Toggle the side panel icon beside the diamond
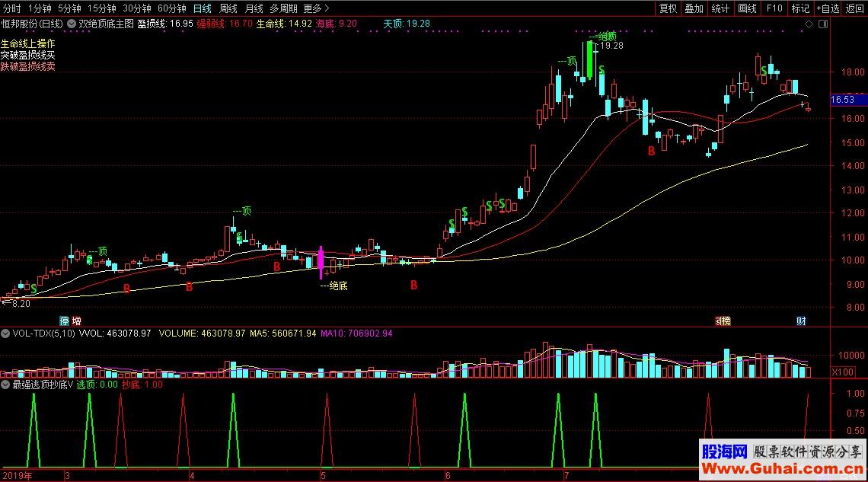Screen dimensions: 868x482 point(823,24)
